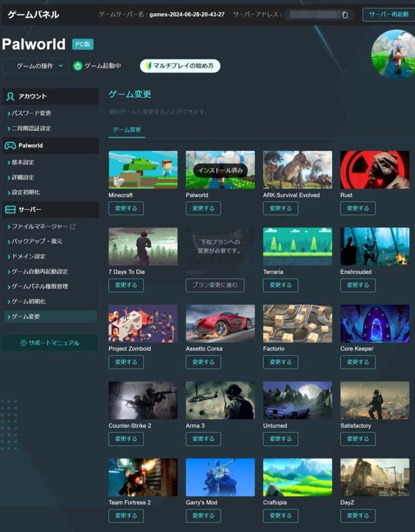Click 変更する under Garry's Mod
The width and height of the screenshot is (415, 532).
(x=203, y=516)
